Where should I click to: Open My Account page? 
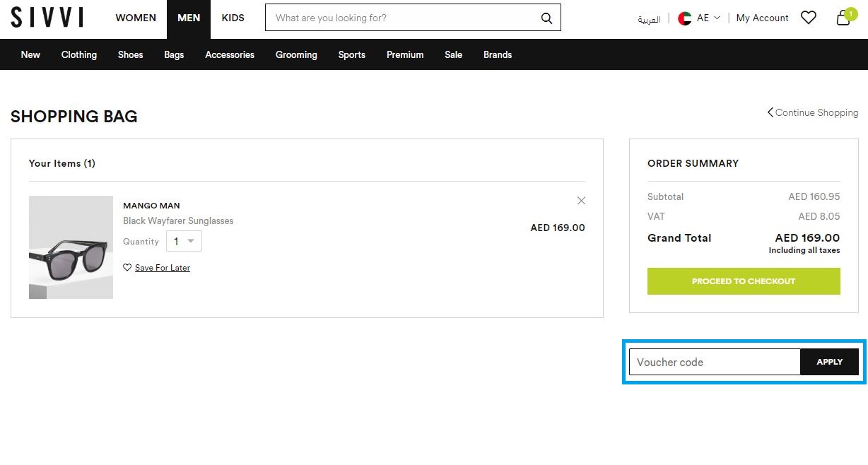tap(762, 18)
